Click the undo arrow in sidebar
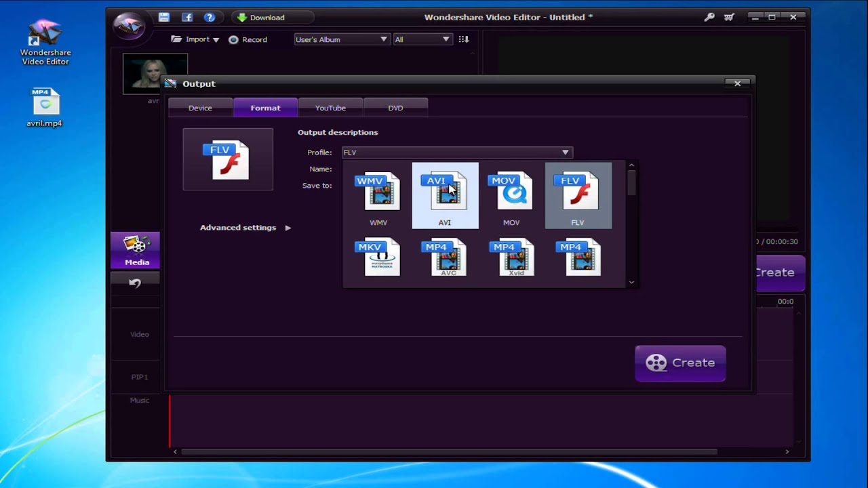 click(135, 283)
